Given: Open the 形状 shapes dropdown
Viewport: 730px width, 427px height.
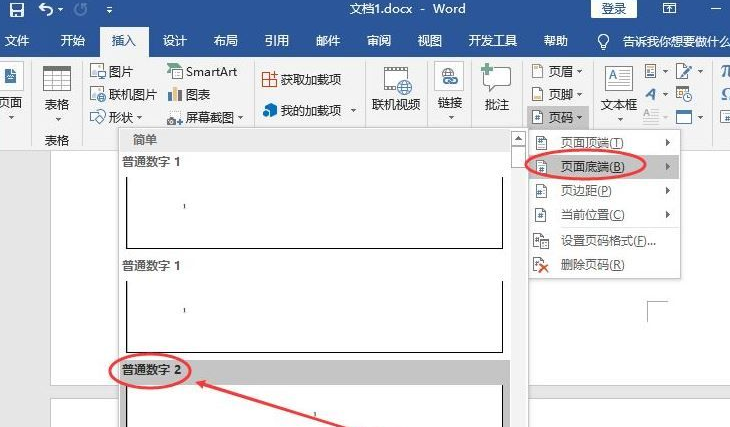Looking at the screenshot, I should [x=116, y=117].
